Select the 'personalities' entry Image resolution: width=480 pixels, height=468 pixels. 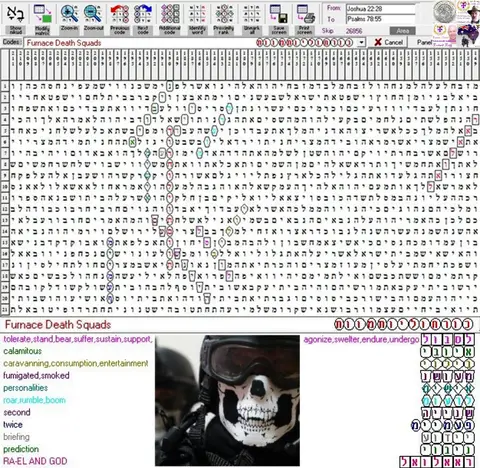(25, 388)
